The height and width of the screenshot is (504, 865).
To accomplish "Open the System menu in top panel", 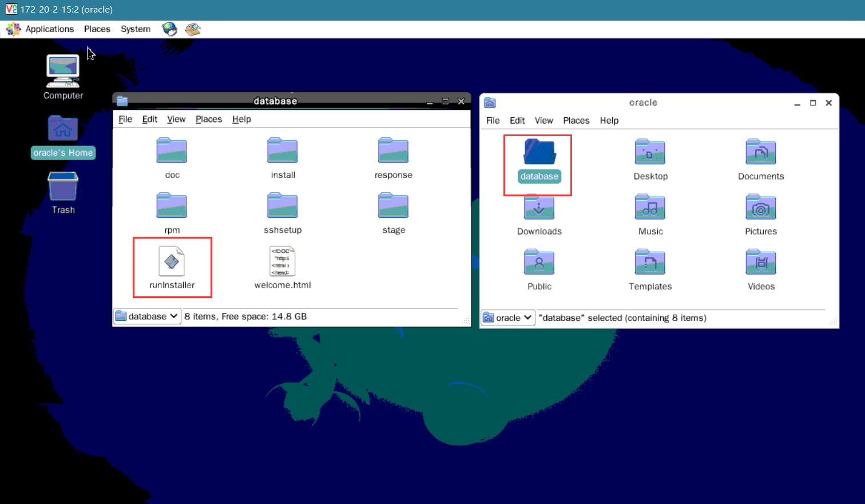I will point(136,29).
